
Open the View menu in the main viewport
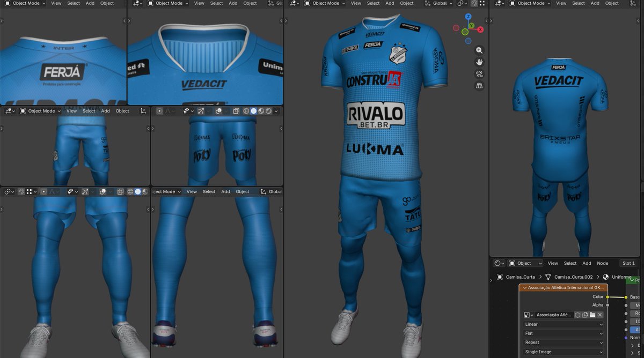point(356,3)
